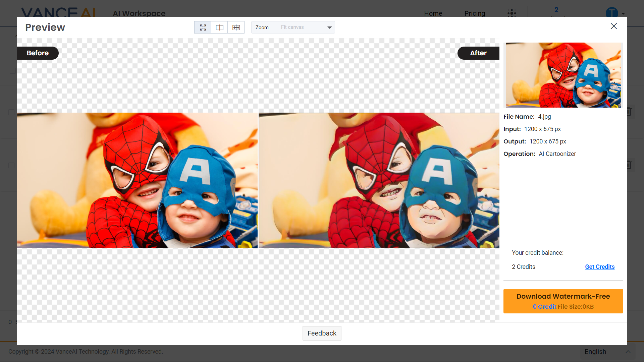Click the 2 Credits balance text
The width and height of the screenshot is (644, 362).
click(523, 267)
